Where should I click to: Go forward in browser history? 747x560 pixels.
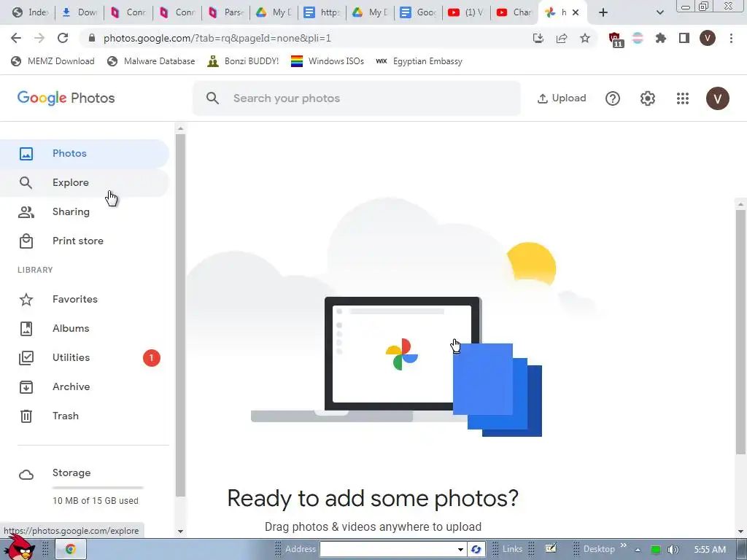(x=39, y=38)
